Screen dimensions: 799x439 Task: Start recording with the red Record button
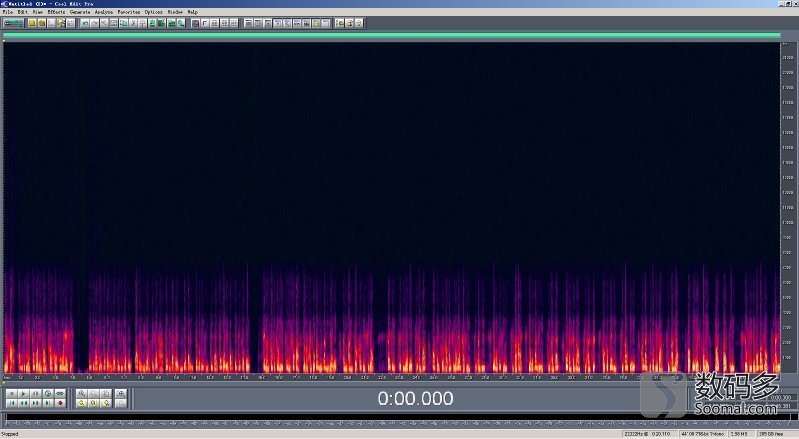[60, 403]
